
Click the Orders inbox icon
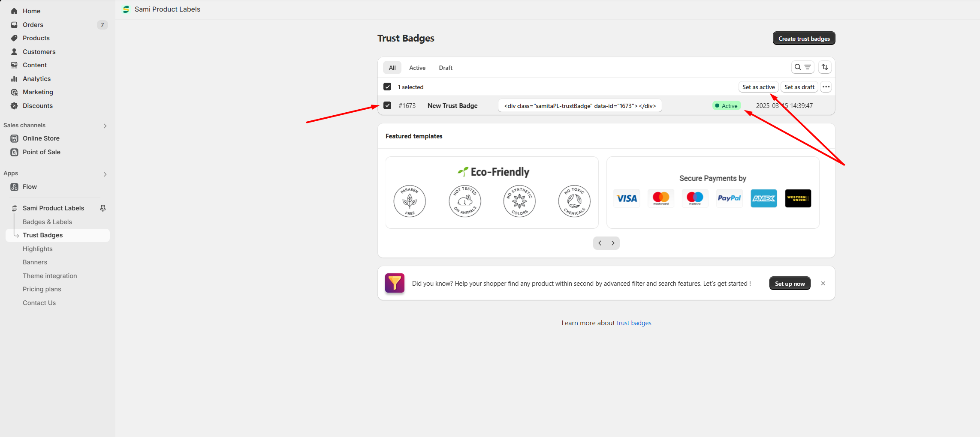coord(14,25)
